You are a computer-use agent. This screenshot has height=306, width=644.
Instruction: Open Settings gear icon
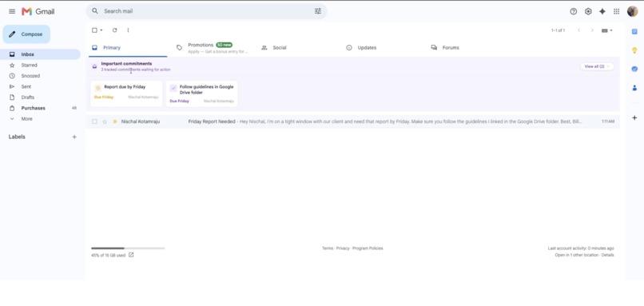coord(588,11)
